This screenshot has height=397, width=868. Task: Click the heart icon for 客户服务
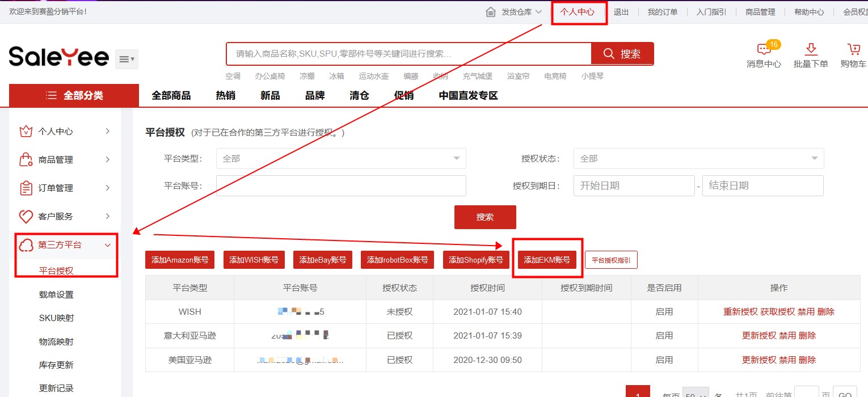click(x=26, y=217)
